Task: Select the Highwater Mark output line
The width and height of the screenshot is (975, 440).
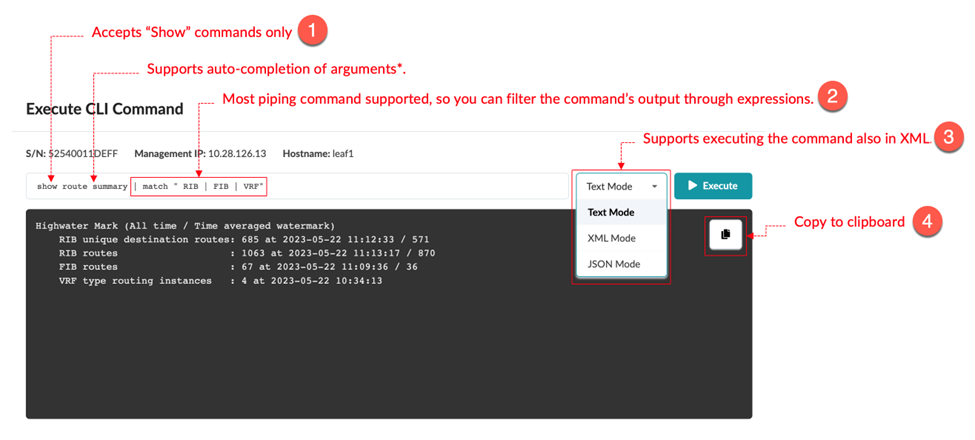Action: [185, 225]
